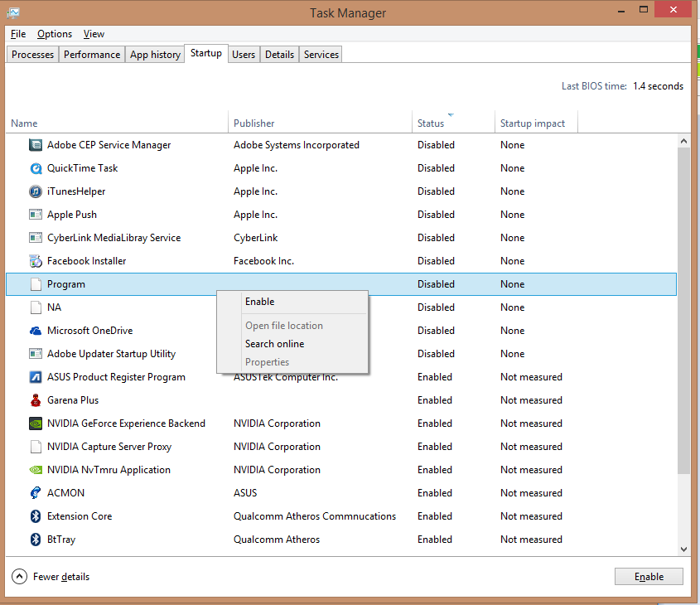Click the Microsoft OneDrive cloud icon
The image size is (700, 605).
point(36,331)
